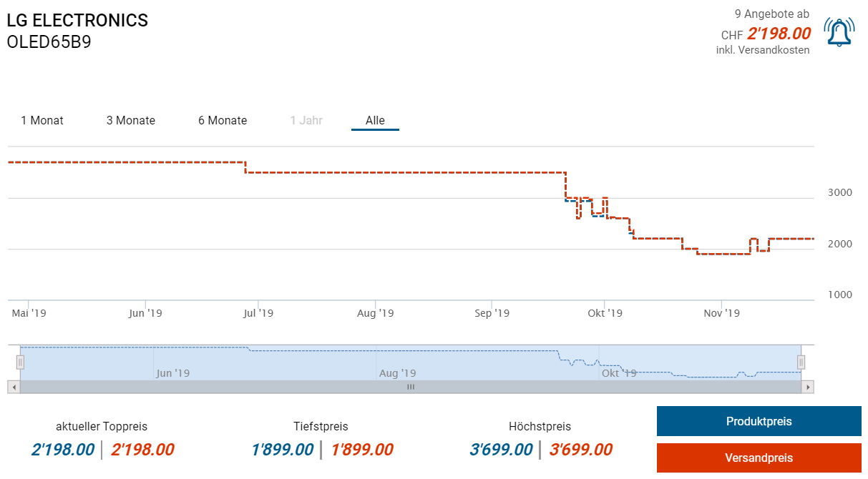Choose the Alle time range tab
The height and width of the screenshot is (479, 868).
pyautogui.click(x=375, y=120)
